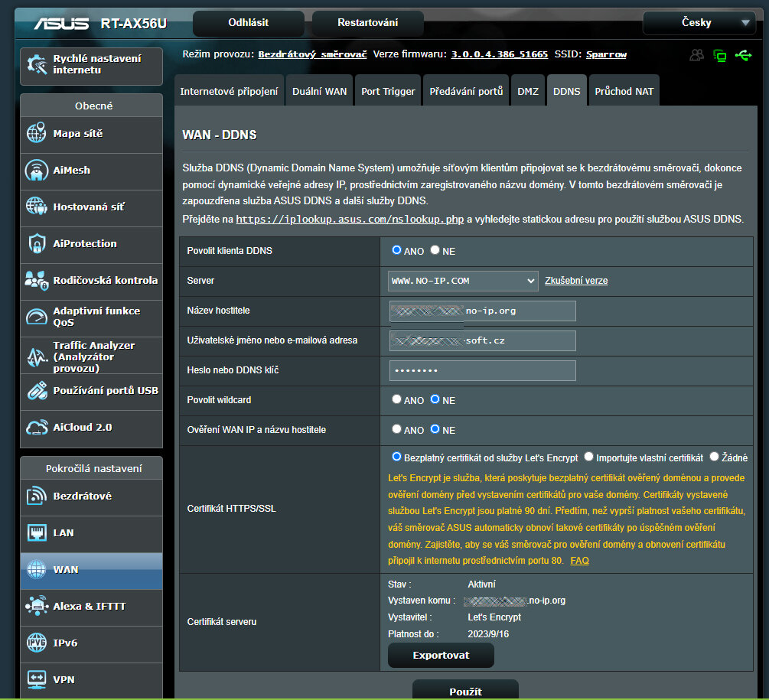Click the Hostovaná síť icon
Viewport: 769px width, 700px height.
click(36, 207)
